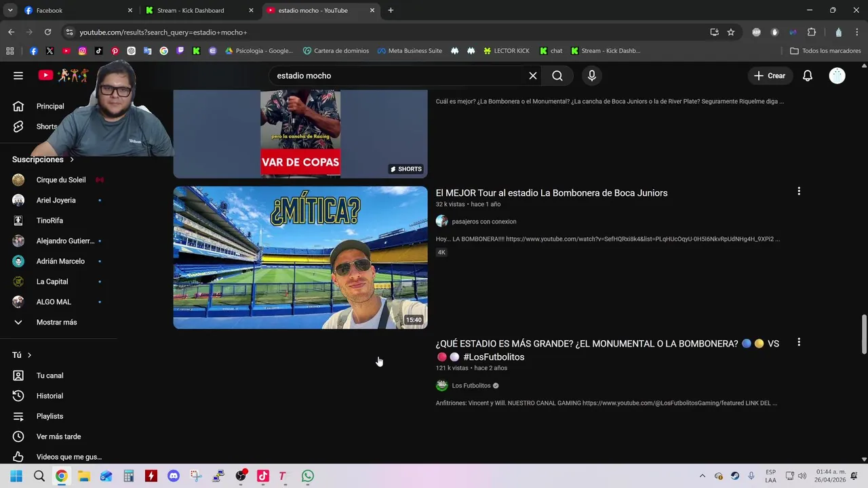Open the account avatar menu
868x488 pixels.
pos(837,76)
